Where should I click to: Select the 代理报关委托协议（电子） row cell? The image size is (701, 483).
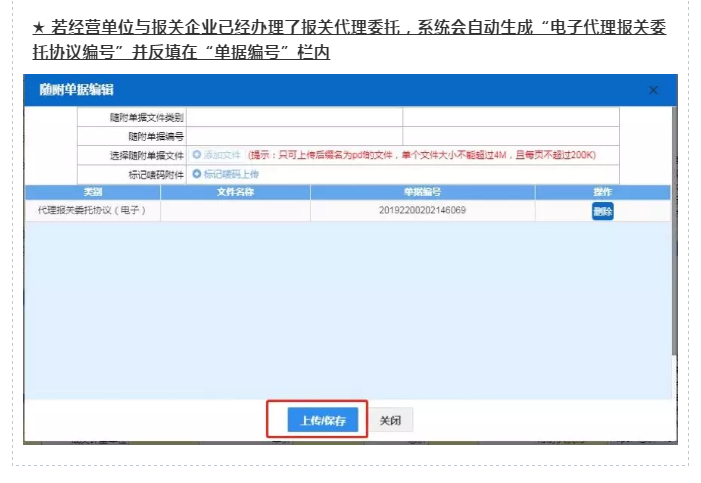(x=93, y=211)
